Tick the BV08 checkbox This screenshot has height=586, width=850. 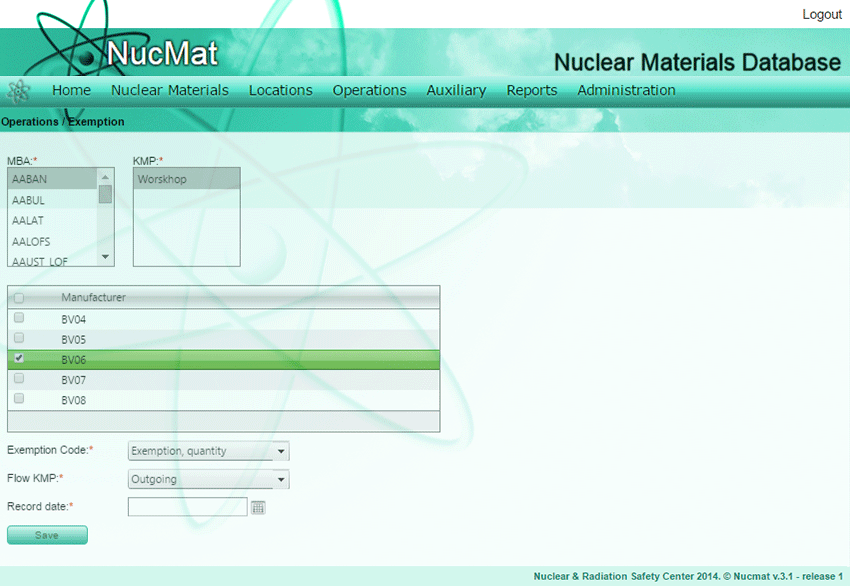pyautogui.click(x=19, y=399)
